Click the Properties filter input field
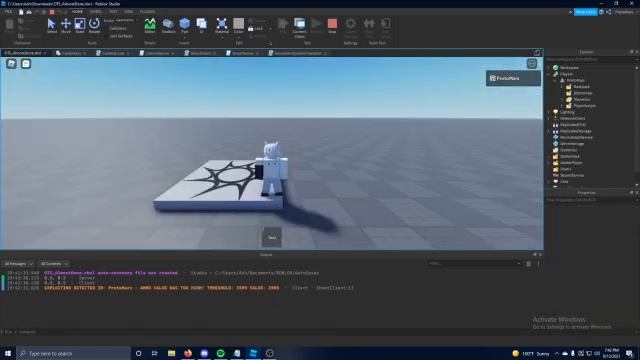 click(x=590, y=200)
